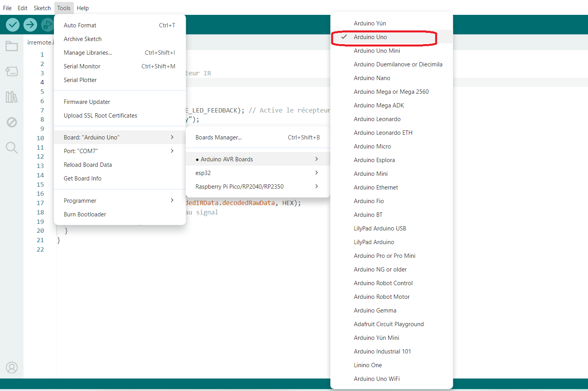Select Arduino Pro or Pro Mini
588x391 pixels.
point(392,256)
